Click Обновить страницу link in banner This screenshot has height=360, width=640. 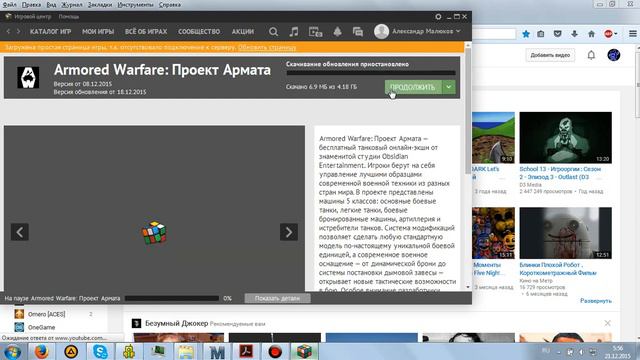[x=267, y=47]
